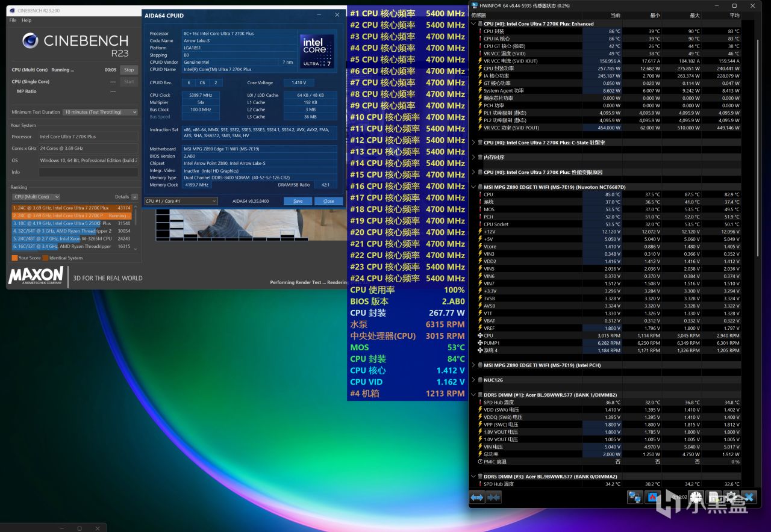The width and height of the screenshot is (771, 532).
Task: Click the lightning icon beside System Agent 功率
Action: (480, 91)
